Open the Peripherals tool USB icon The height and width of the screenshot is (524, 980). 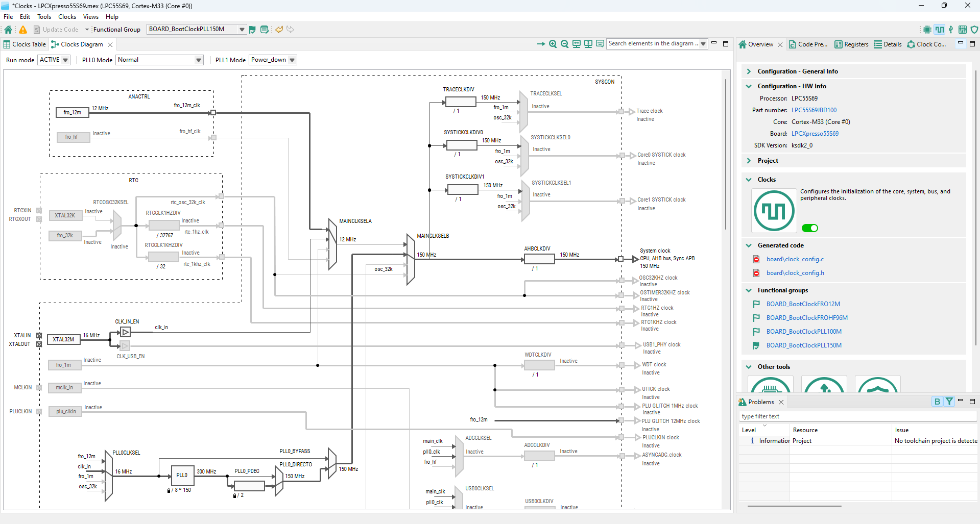[x=951, y=30]
